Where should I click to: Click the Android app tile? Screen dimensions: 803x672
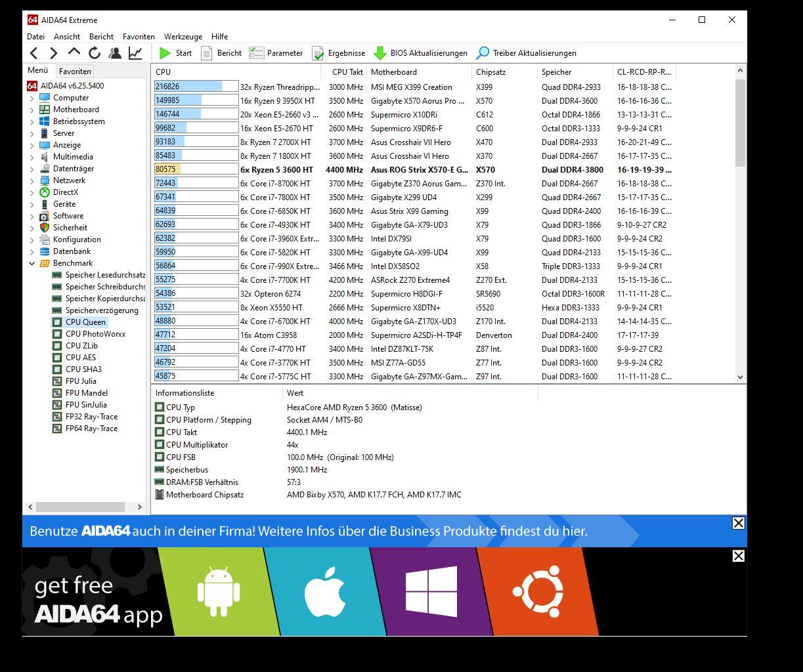point(219,591)
